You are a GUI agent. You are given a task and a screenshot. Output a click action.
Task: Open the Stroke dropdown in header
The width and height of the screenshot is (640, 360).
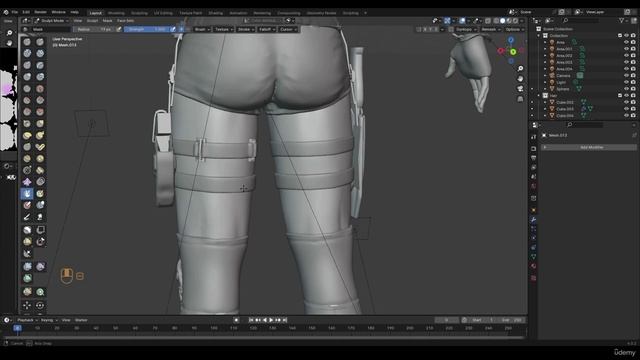246,29
